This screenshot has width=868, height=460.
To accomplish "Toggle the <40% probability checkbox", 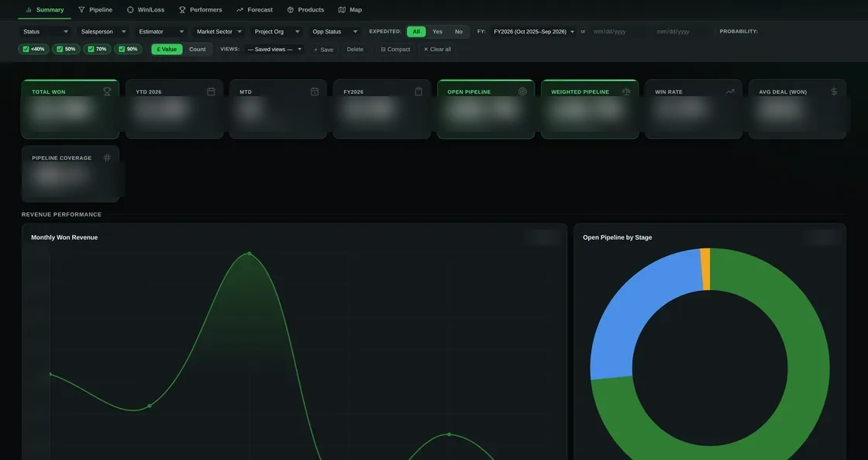I will [x=34, y=50].
